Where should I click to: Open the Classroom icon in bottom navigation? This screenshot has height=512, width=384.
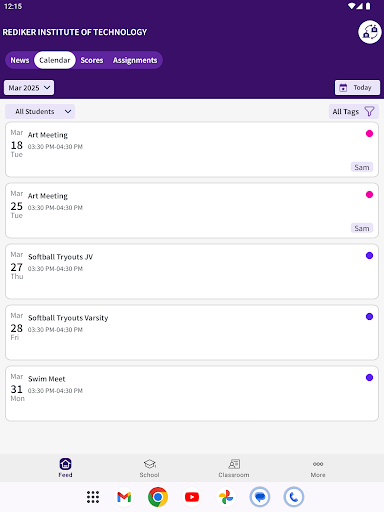pos(234,464)
